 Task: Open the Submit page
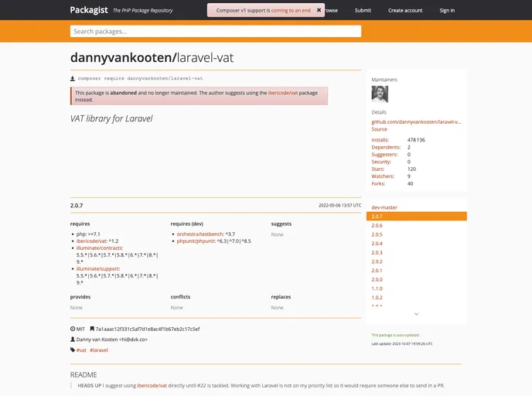point(363,11)
